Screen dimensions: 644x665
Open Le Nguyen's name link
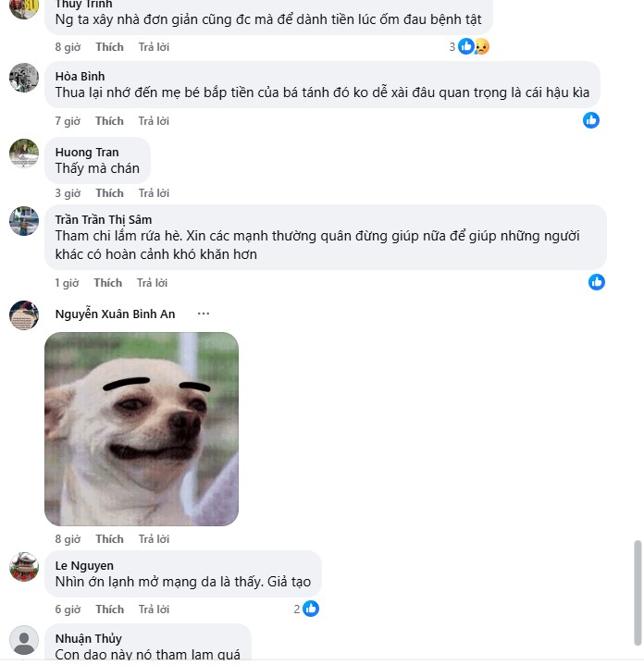pos(84,565)
